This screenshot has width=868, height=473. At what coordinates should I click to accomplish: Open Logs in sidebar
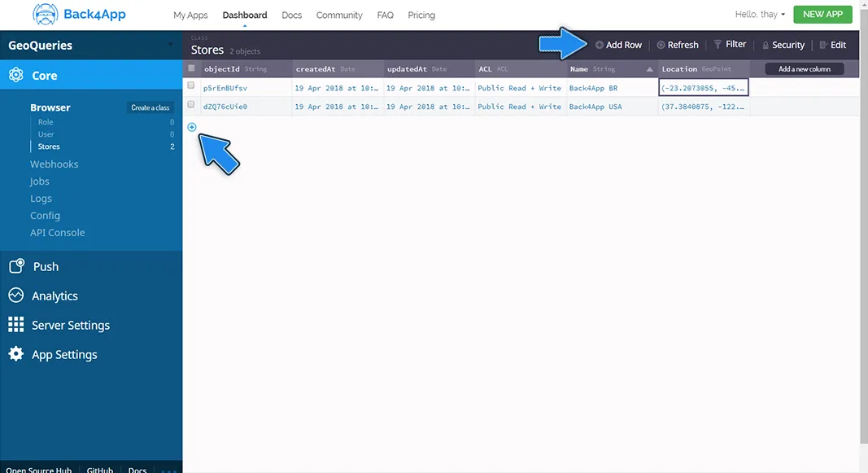click(x=41, y=199)
